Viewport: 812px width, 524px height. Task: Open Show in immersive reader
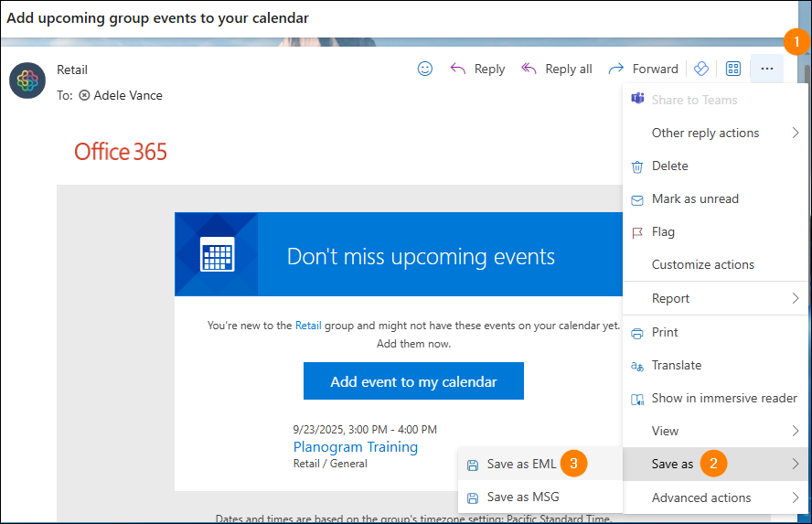(x=723, y=398)
